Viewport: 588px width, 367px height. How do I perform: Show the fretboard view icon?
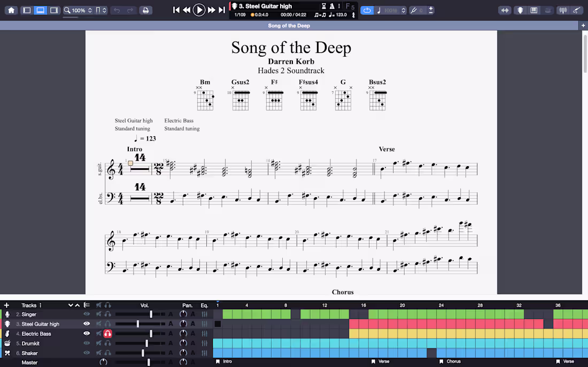click(x=520, y=10)
